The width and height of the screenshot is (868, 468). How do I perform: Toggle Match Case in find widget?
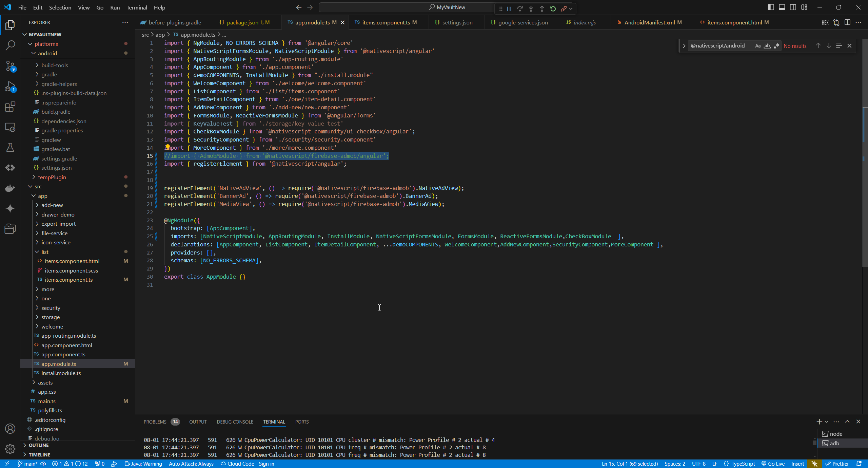(x=758, y=46)
